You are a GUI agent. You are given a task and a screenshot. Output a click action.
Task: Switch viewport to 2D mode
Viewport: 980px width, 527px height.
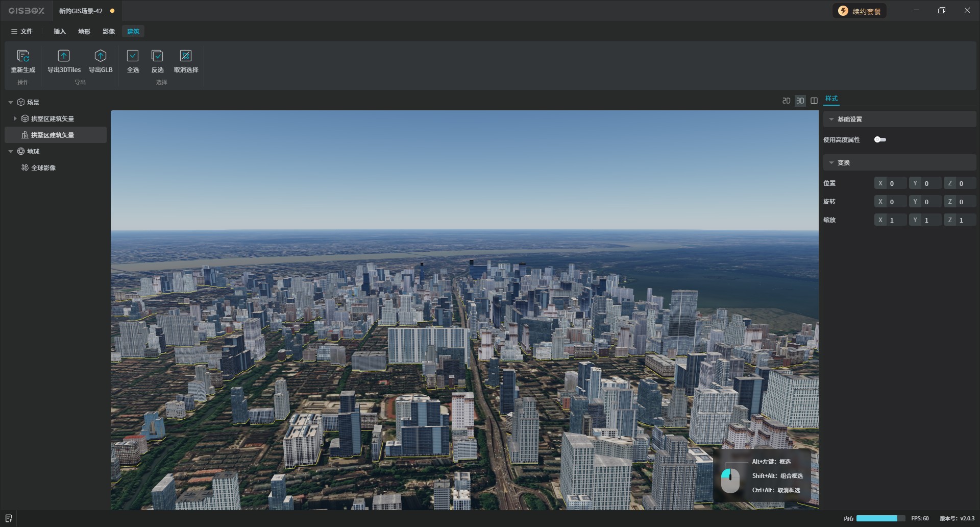tap(786, 101)
